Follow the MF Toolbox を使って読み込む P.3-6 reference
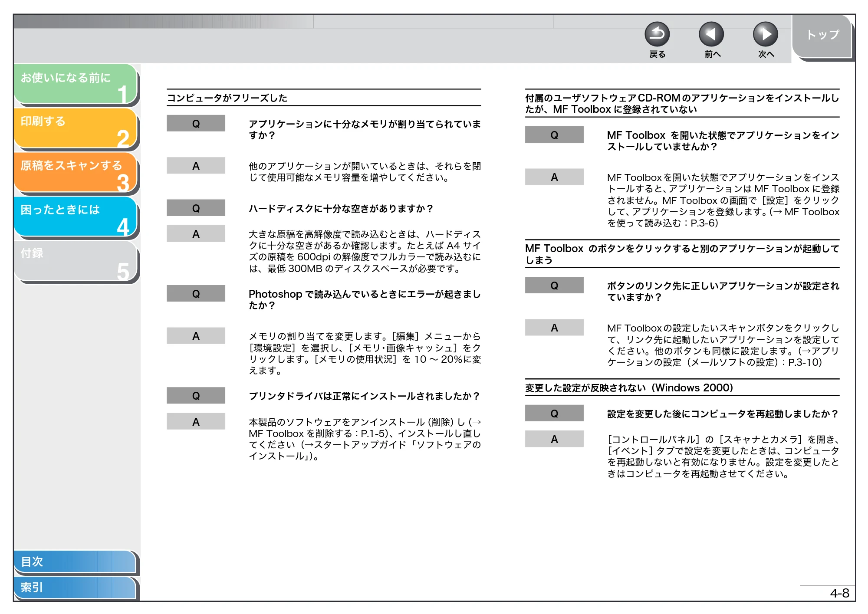The image size is (868, 614). [723, 217]
